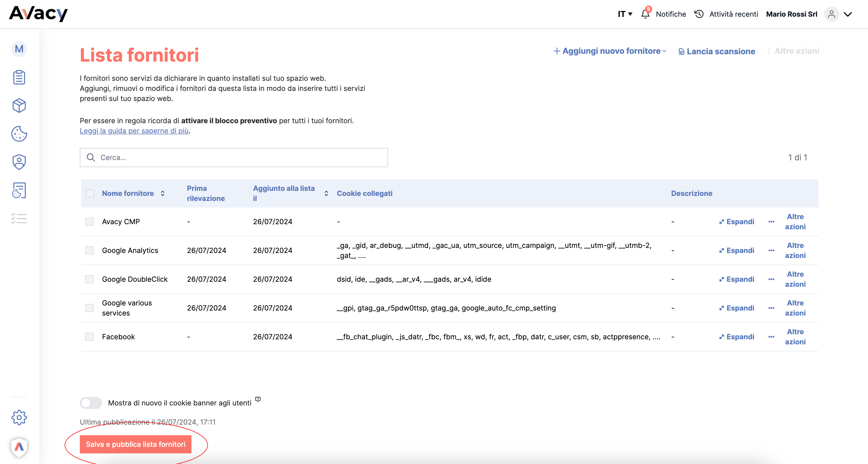Click the 1 di 1 pagination text

[x=798, y=158]
